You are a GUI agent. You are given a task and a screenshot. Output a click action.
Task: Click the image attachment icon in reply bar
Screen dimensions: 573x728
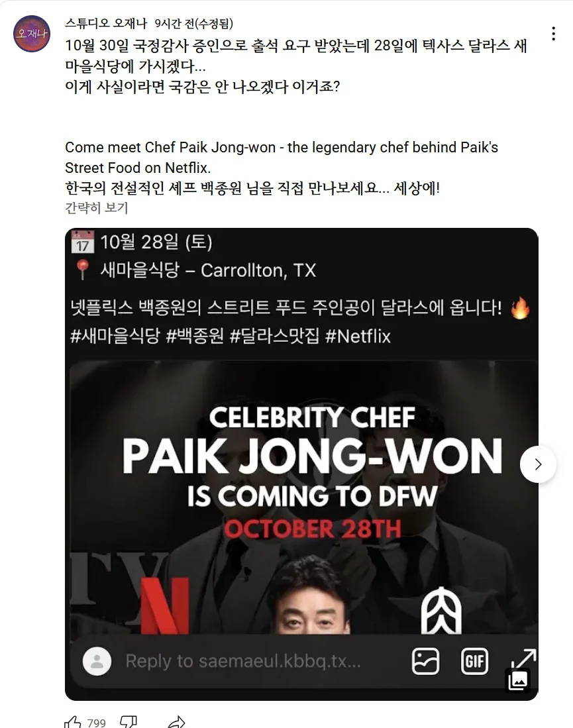click(425, 661)
